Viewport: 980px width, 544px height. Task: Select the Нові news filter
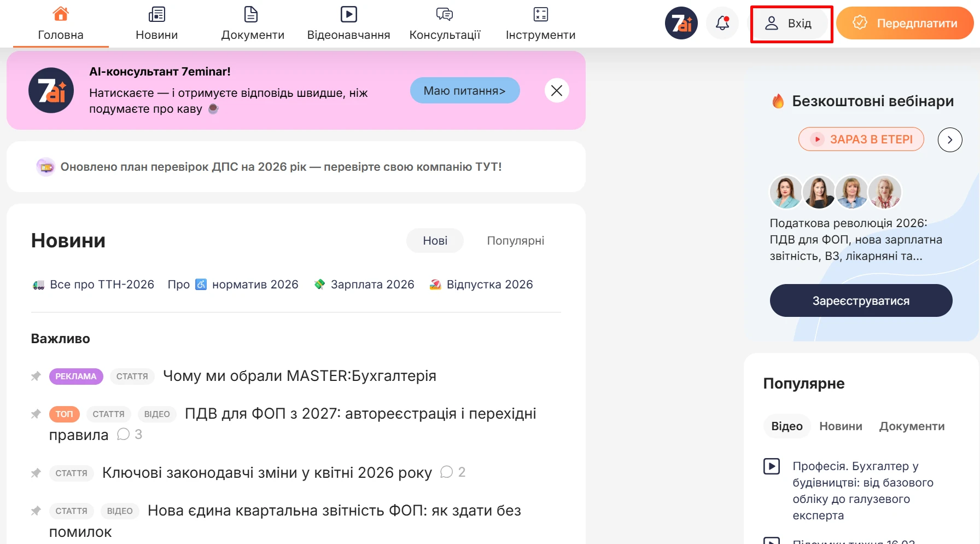coord(435,241)
